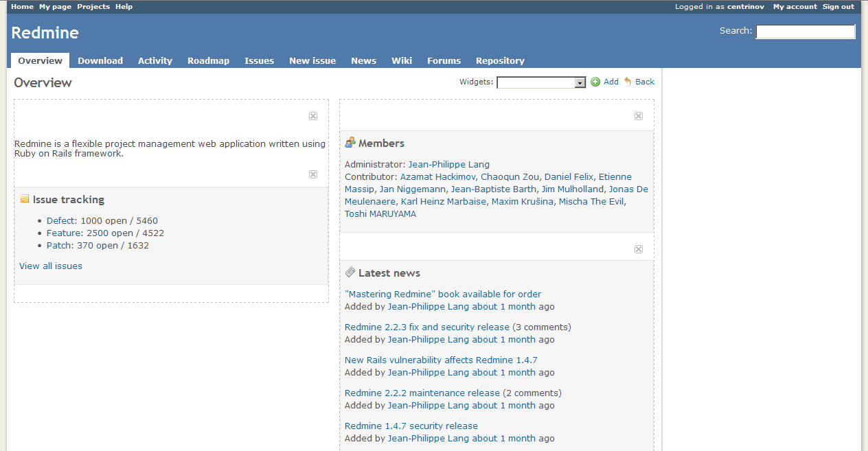
Task: Click the Redmine project title in the header
Action: pos(45,33)
